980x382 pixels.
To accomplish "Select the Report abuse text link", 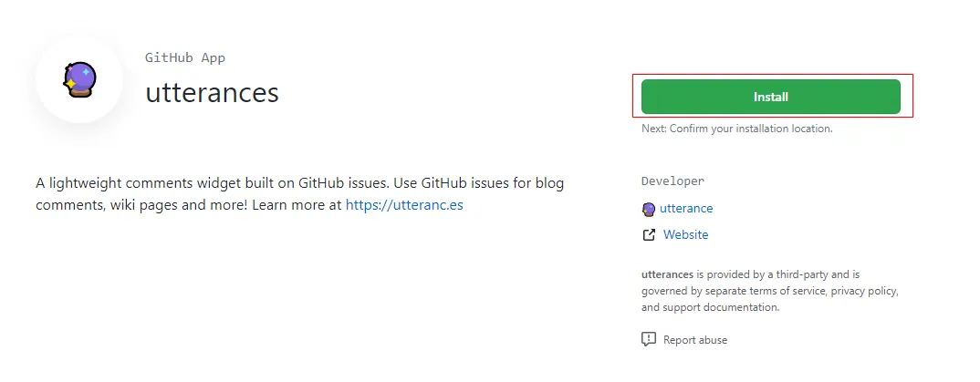I will [695, 340].
